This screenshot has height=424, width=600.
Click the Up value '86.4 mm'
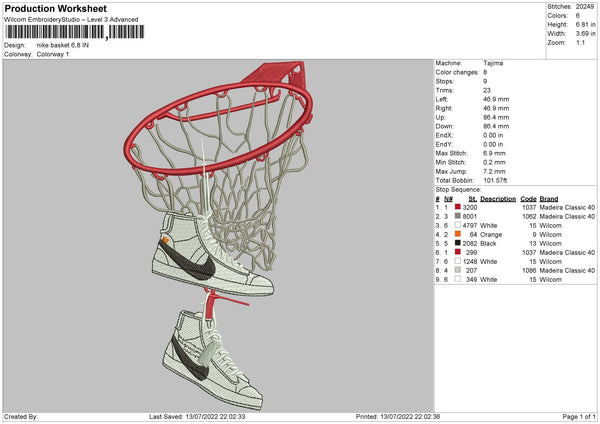coord(496,117)
